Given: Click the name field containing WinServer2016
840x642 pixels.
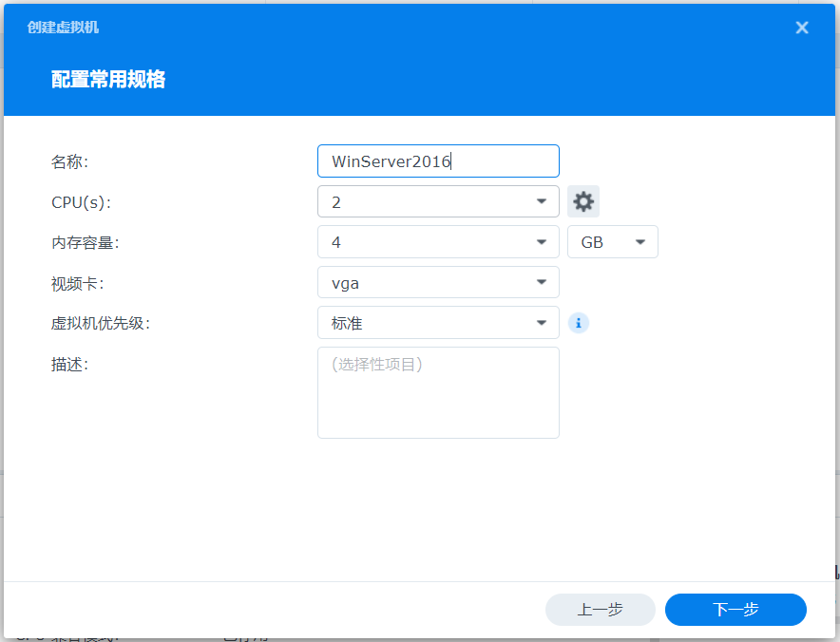Looking at the screenshot, I should point(437,160).
